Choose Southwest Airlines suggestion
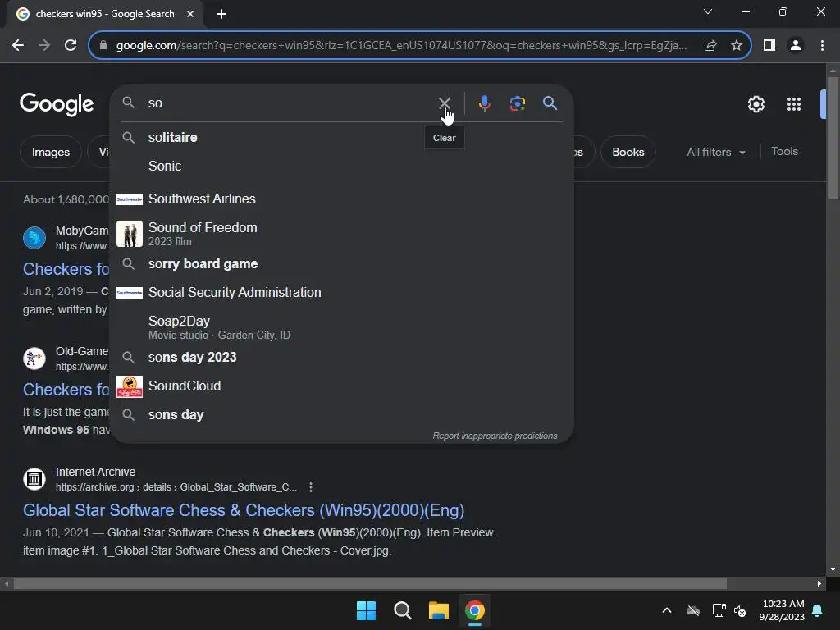This screenshot has width=840, height=630. coord(341,199)
